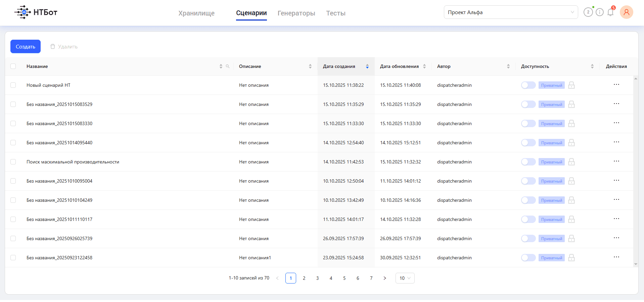
Task: Open actions menu for Без названия_20251015083330
Action: tap(616, 123)
